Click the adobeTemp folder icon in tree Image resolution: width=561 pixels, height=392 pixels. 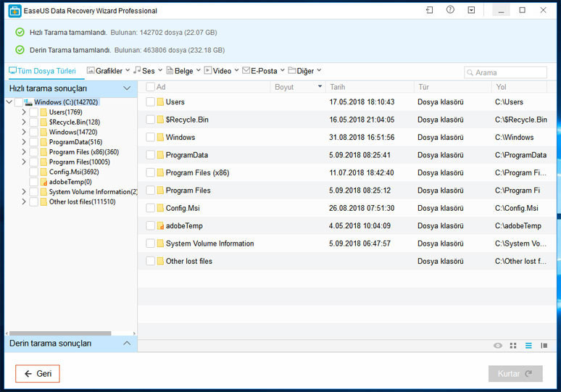(x=43, y=182)
